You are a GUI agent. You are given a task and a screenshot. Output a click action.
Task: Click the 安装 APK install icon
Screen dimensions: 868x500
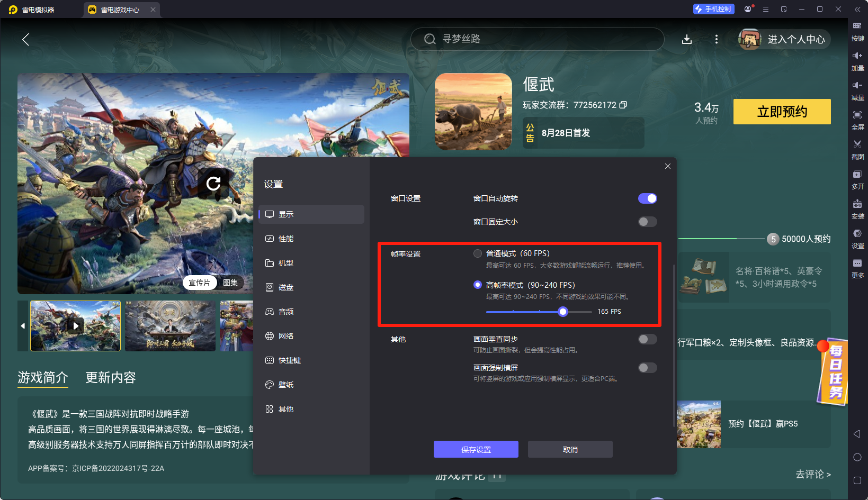(857, 209)
